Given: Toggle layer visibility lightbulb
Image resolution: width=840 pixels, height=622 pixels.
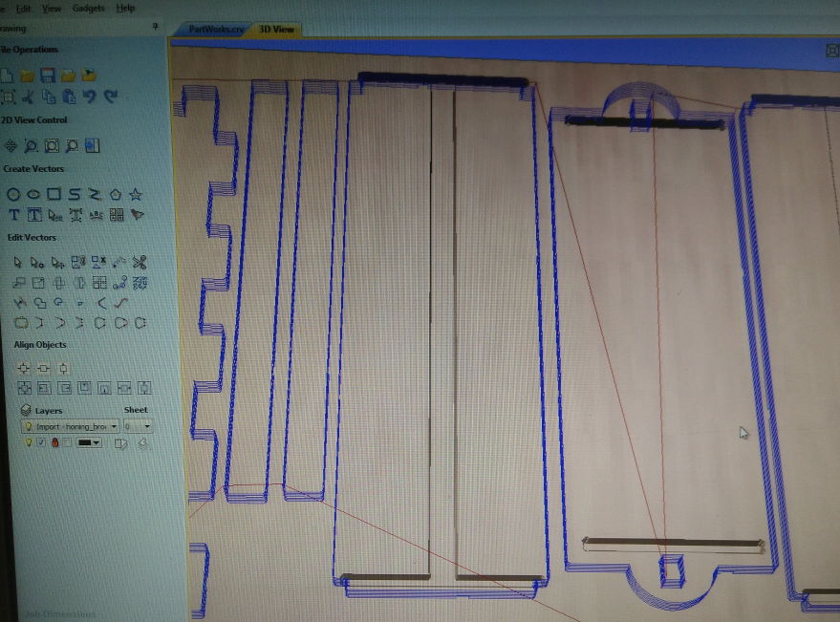Looking at the screenshot, I should tap(28, 442).
